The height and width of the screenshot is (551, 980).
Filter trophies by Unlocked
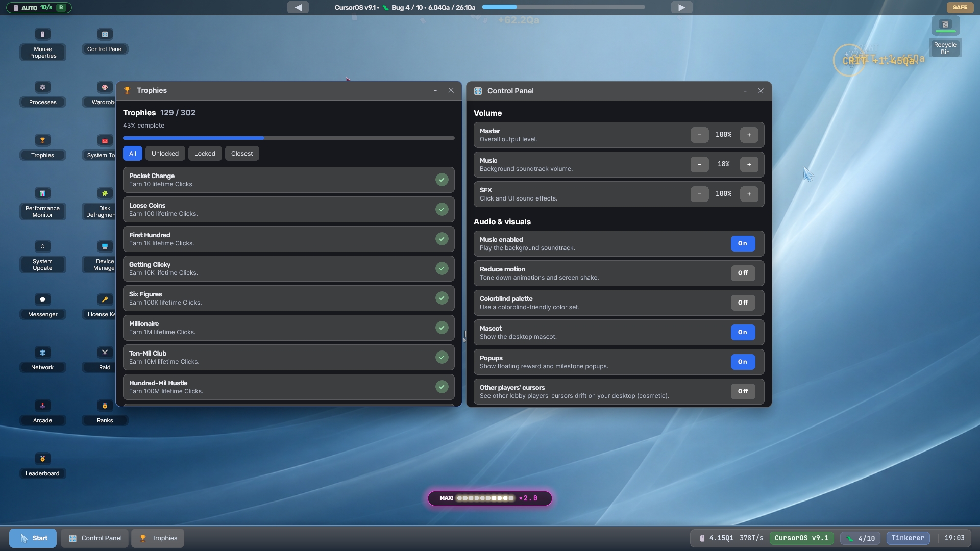coord(165,154)
